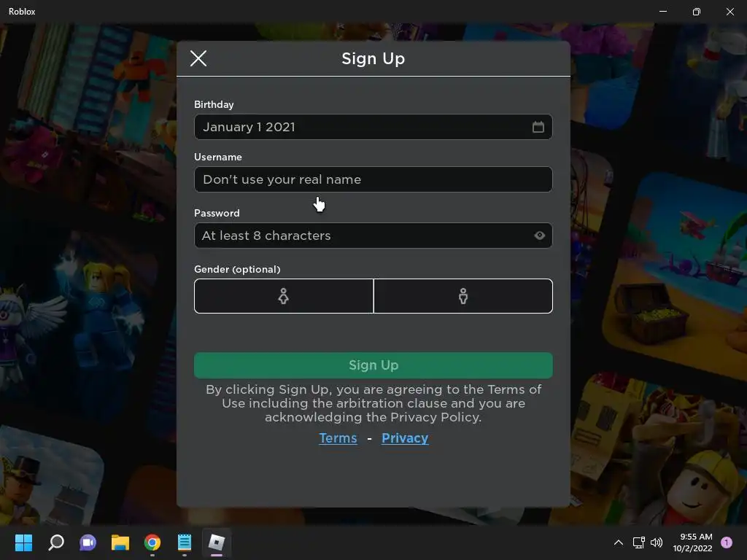This screenshot has height=560, width=747.
Task: Open the network status tray icon
Action: point(638,542)
